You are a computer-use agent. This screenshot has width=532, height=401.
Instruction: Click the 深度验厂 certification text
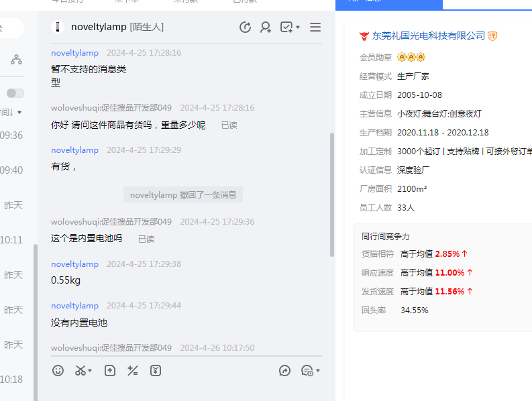pos(413,170)
